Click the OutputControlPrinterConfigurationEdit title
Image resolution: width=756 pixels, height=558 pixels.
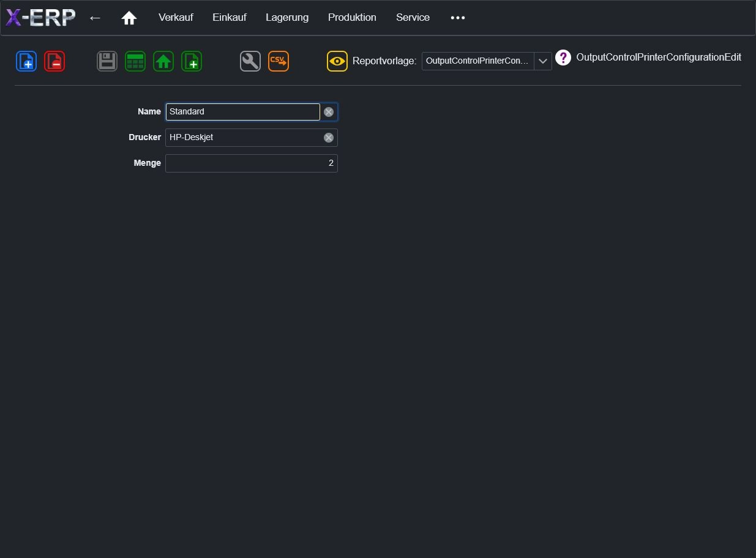[659, 58]
